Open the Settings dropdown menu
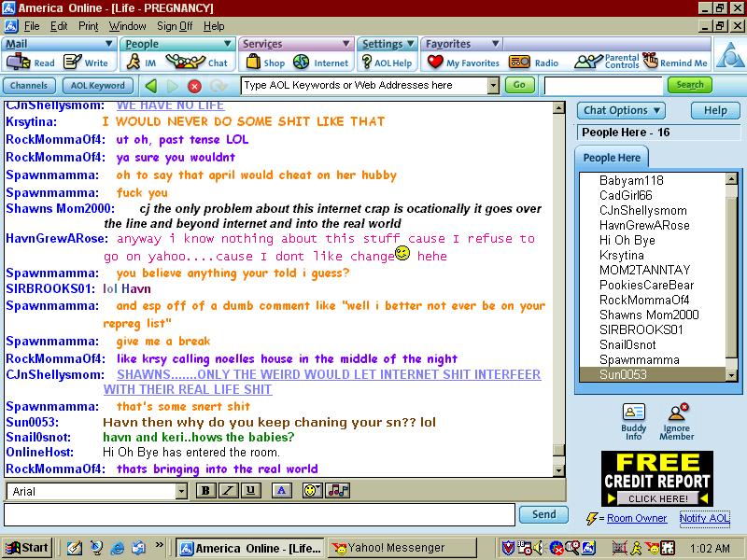Viewport: 747px width, 560px height. click(x=410, y=44)
